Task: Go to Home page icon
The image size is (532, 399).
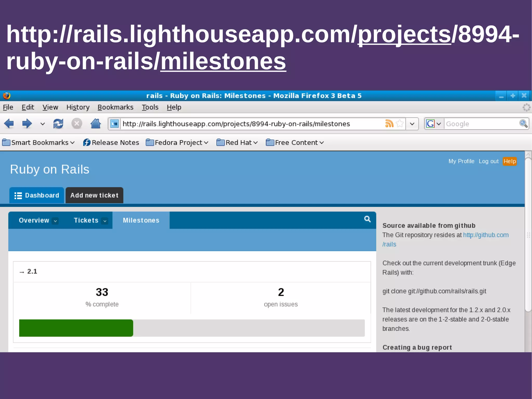Action: pyautogui.click(x=96, y=124)
